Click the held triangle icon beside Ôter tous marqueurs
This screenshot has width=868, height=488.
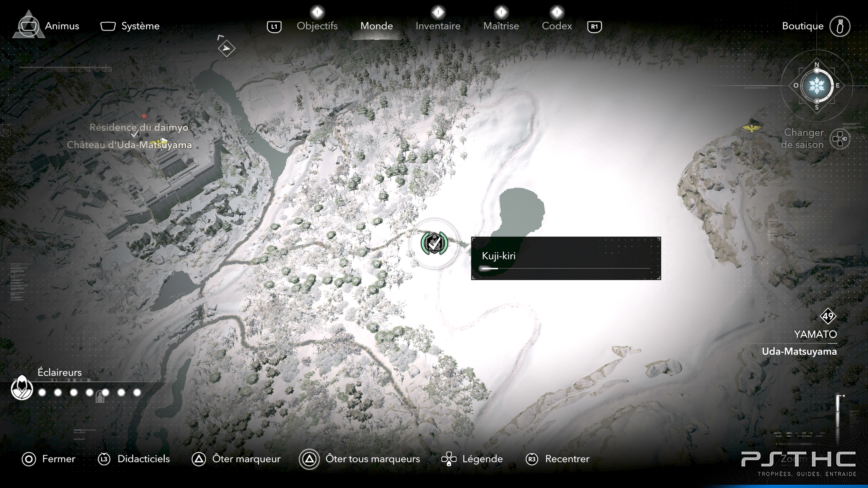[309, 459]
